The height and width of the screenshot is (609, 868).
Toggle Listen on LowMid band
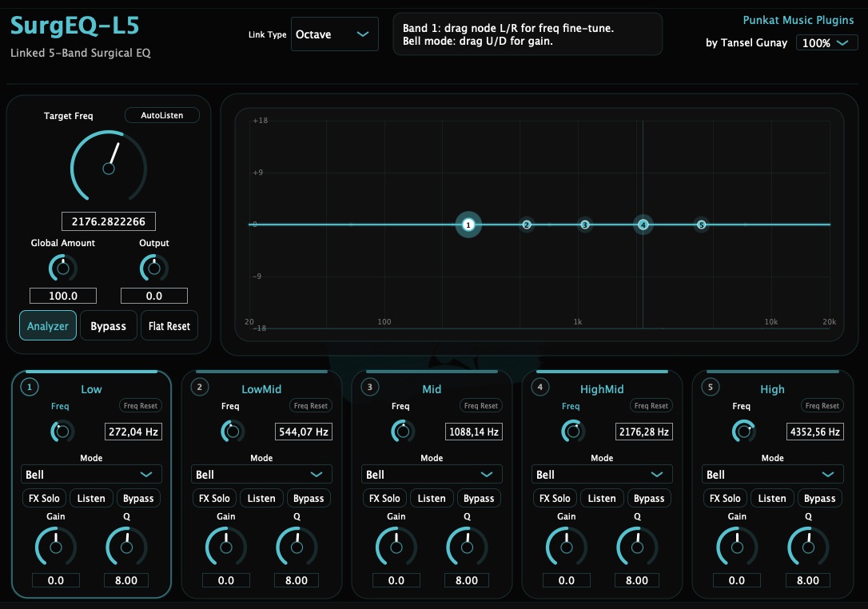pyautogui.click(x=261, y=498)
